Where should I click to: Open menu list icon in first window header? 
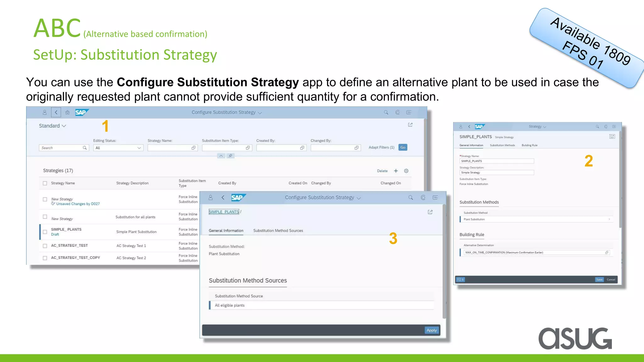click(409, 112)
